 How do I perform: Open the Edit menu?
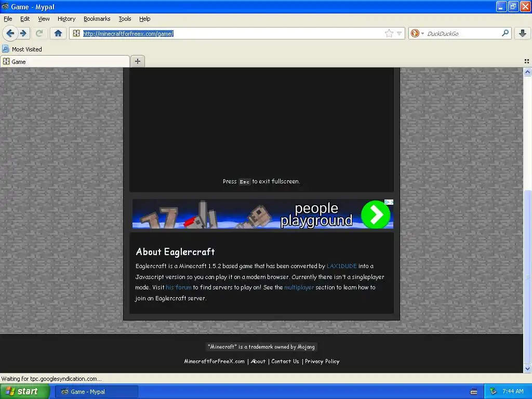25,19
